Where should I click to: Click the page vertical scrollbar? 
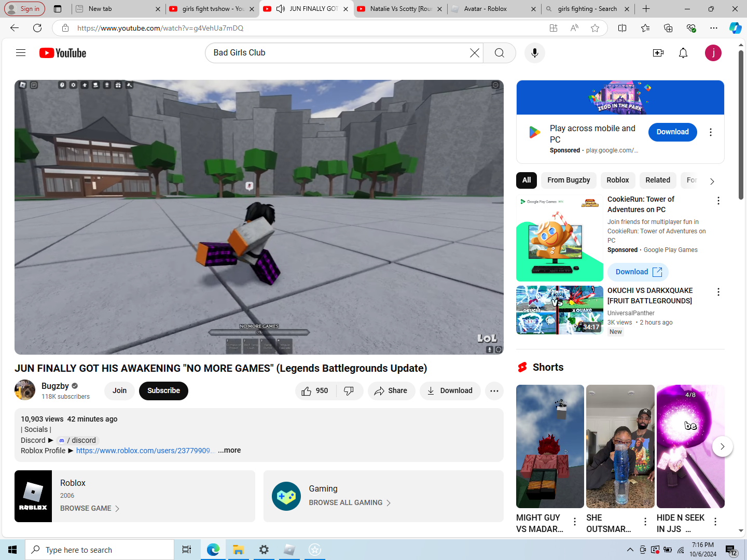(741, 124)
